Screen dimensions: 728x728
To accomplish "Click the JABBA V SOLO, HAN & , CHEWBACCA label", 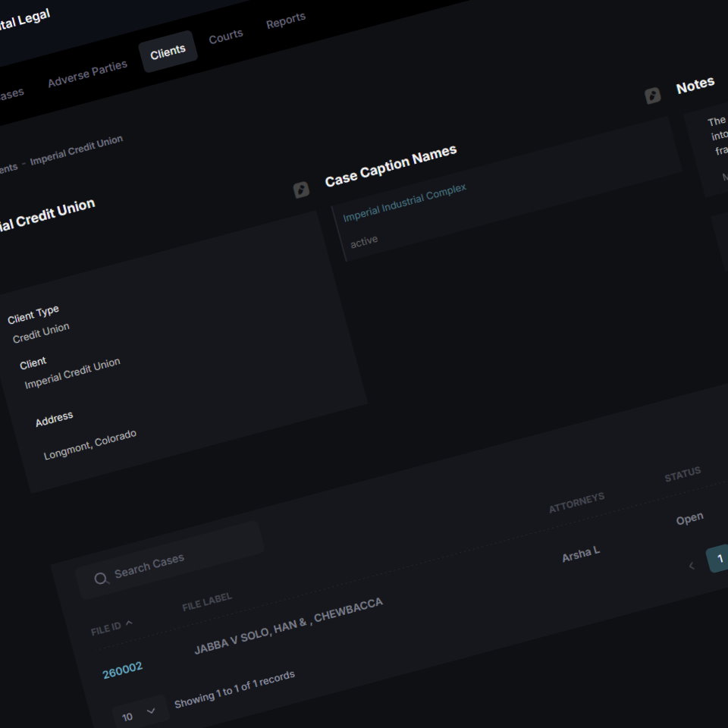I will coord(289,626).
